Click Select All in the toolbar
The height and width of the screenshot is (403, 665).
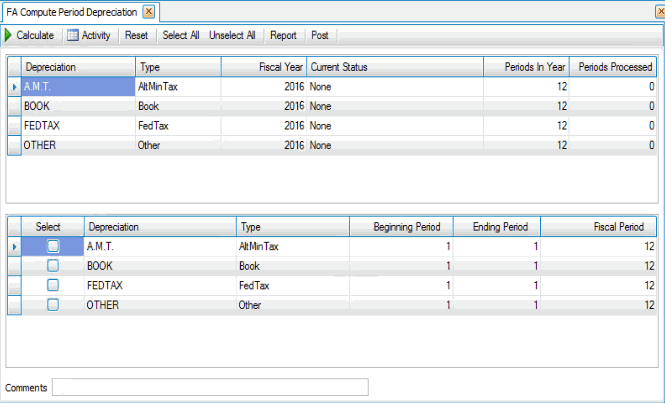point(181,35)
